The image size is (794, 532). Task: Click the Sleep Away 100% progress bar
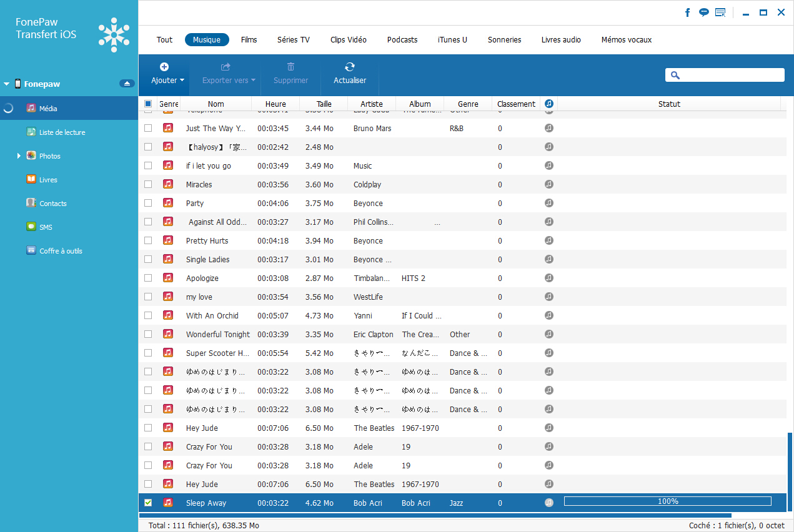tap(667, 501)
